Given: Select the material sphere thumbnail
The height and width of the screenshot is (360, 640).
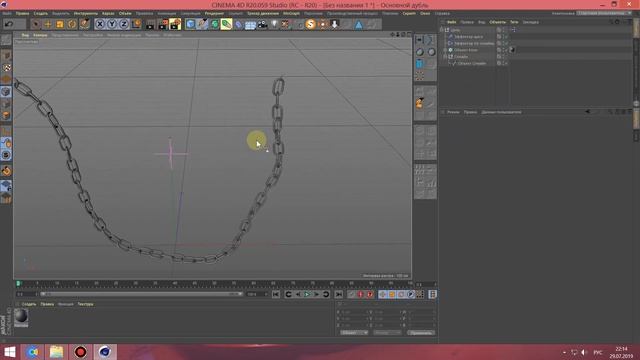Looking at the screenshot, I should point(21,316).
